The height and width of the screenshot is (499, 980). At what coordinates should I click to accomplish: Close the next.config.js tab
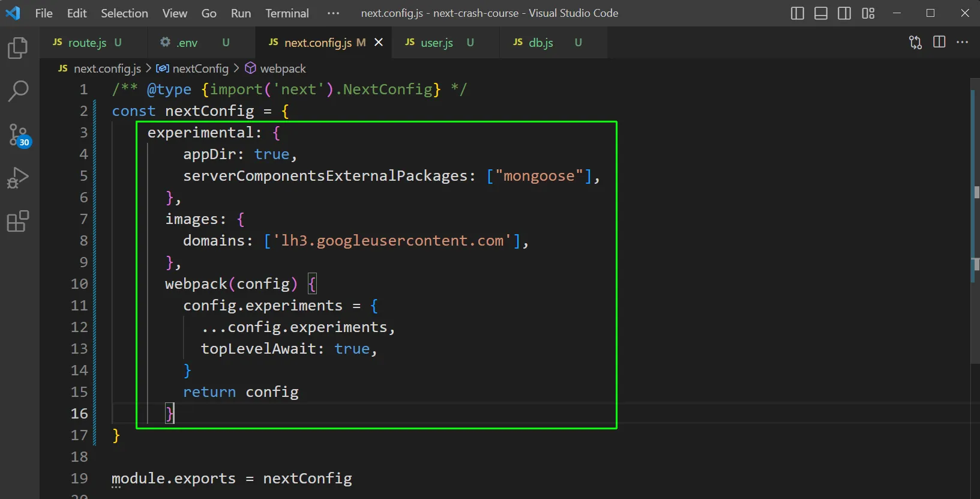click(379, 42)
